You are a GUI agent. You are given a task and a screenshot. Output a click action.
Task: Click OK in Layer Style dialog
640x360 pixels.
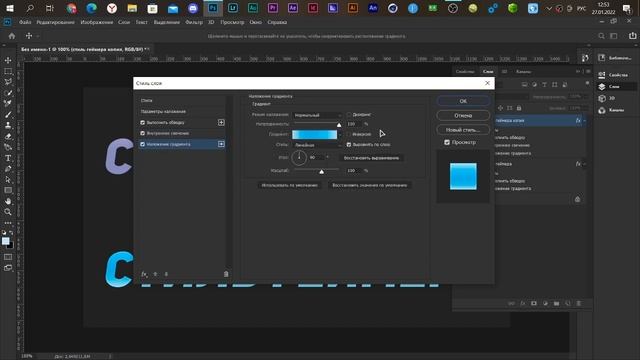click(463, 101)
